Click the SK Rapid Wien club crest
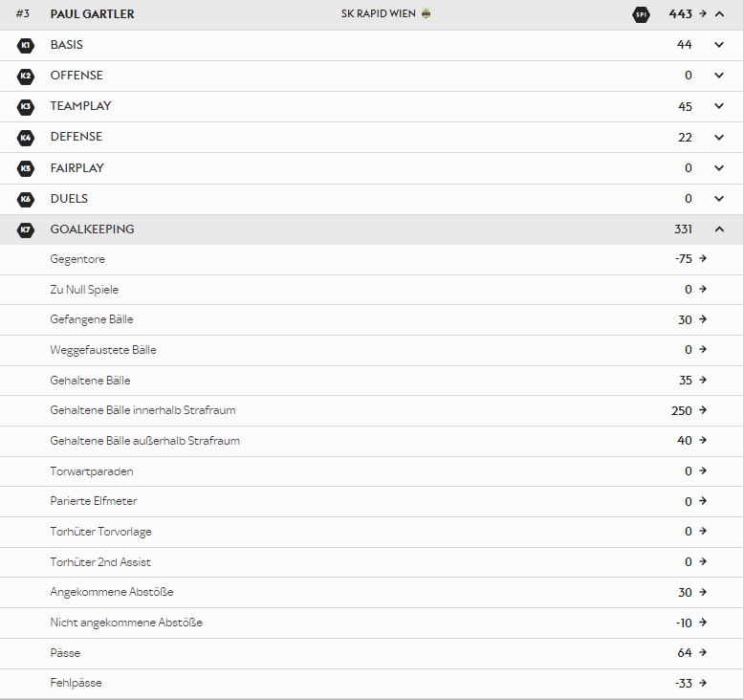The width and height of the screenshot is (744, 700). click(426, 13)
